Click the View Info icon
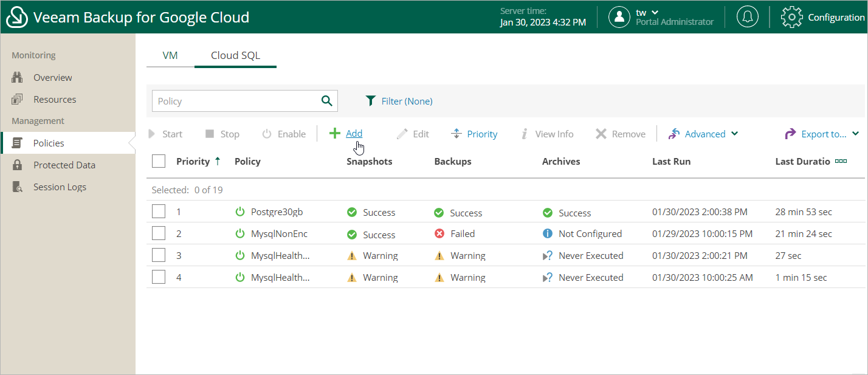Screen dimensions: 868x375 524,134
